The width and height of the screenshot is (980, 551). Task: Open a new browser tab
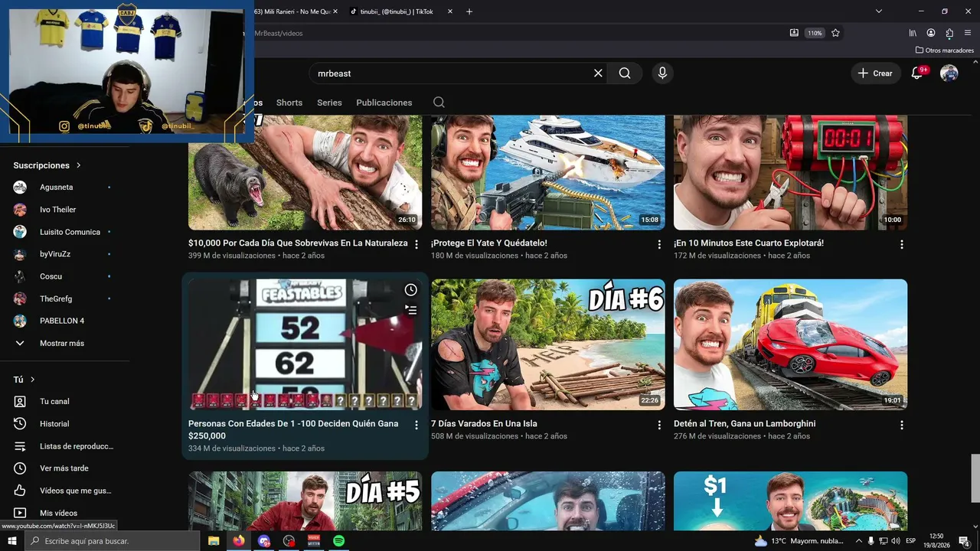469,11
